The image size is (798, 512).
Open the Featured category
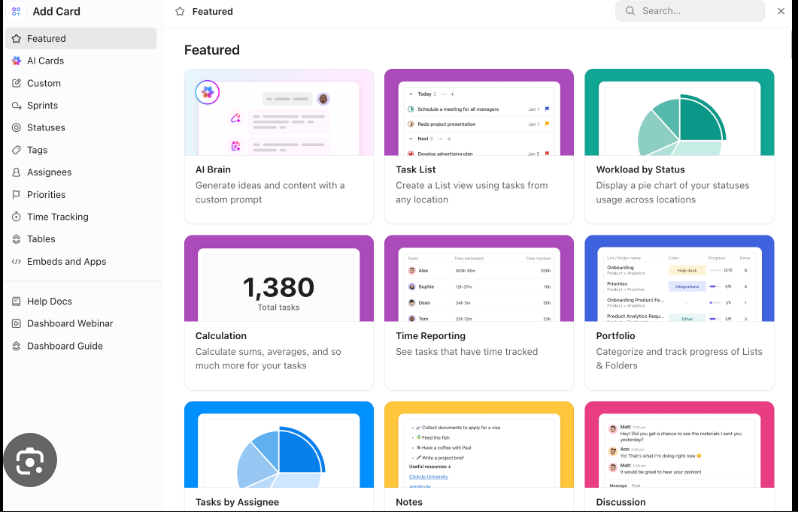coord(81,39)
